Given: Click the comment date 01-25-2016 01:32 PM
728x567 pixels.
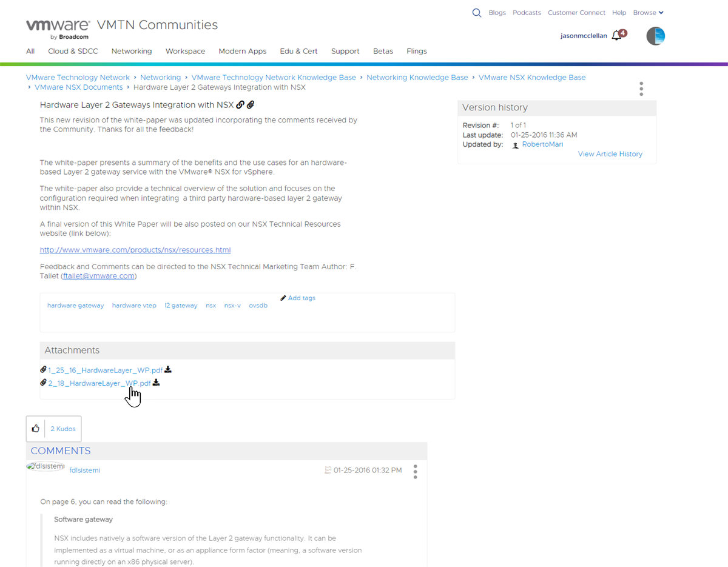Looking at the screenshot, I should click(x=368, y=470).
